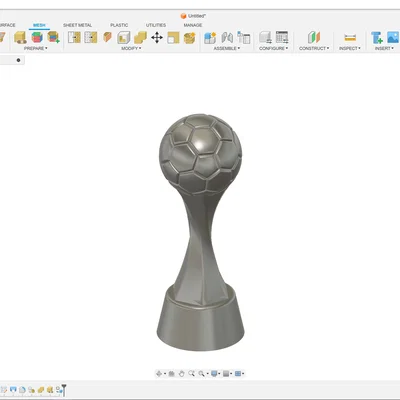The width and height of the screenshot is (400, 400).
Task: Click the Combine Face Groups icon with green plus
Action: pos(53,37)
